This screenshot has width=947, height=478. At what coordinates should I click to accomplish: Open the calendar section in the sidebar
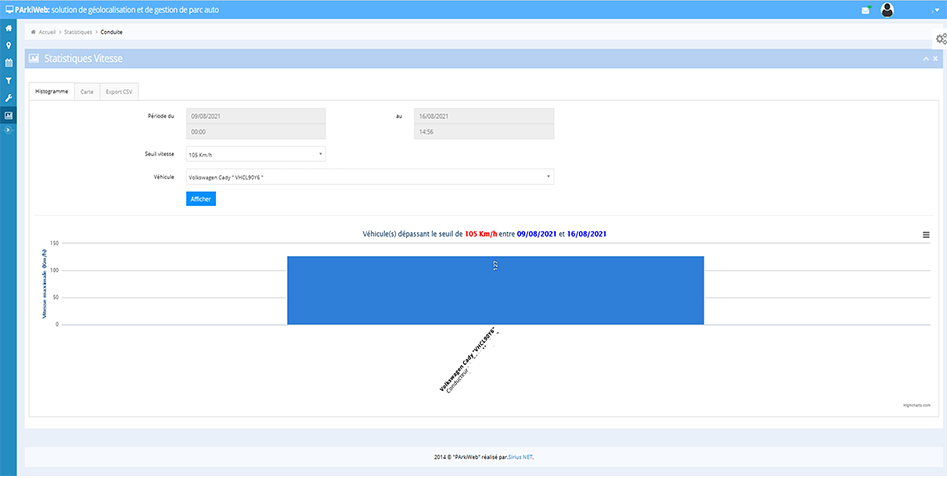8,62
